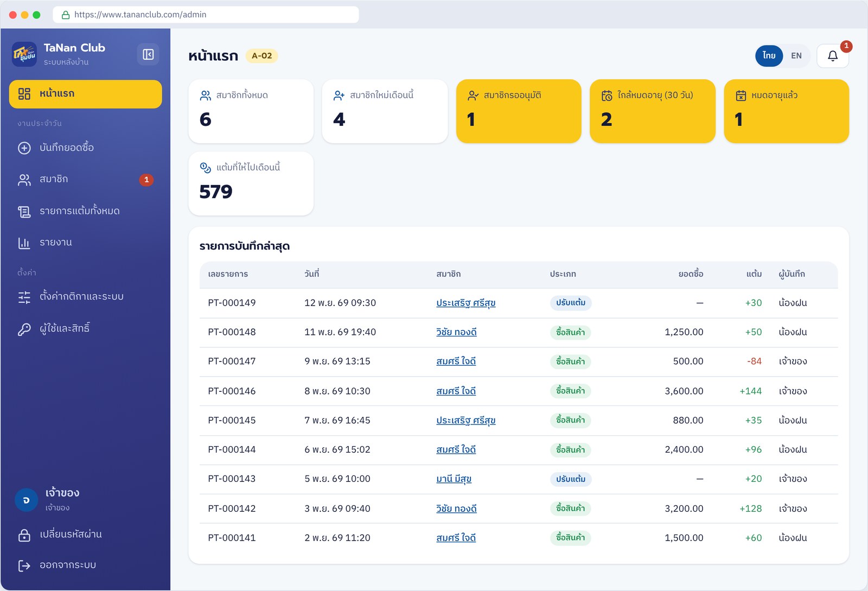Click the หน้าแรก dashboard grid icon

tap(24, 94)
